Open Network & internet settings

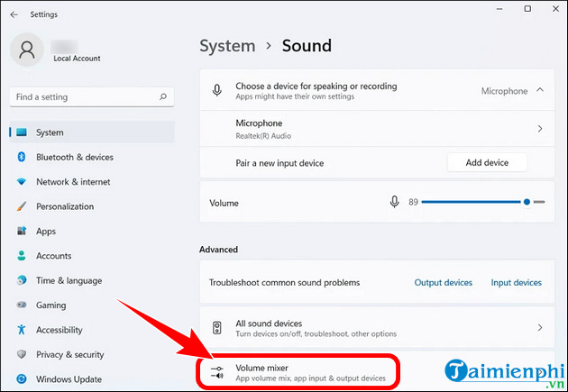click(x=92, y=182)
